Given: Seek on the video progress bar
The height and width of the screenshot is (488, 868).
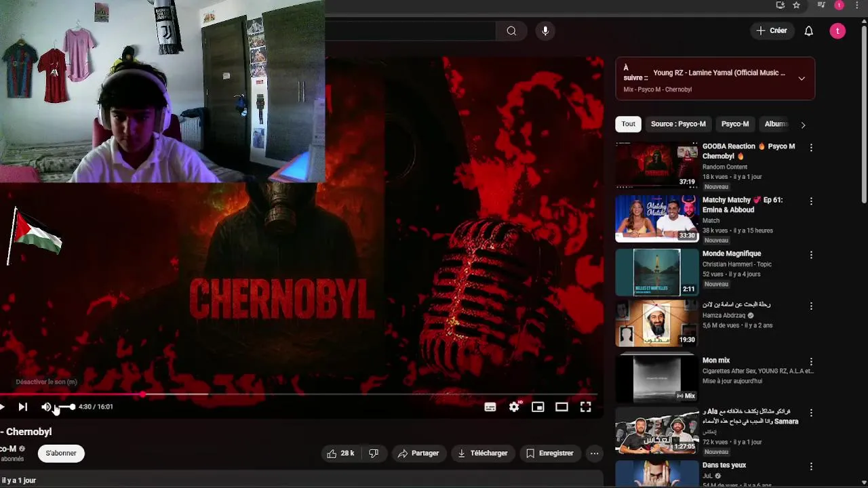Looking at the screenshot, I should (298, 394).
